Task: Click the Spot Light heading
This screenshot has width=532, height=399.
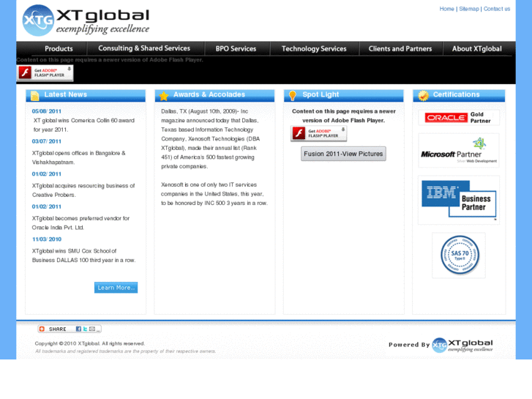Action: (321, 94)
